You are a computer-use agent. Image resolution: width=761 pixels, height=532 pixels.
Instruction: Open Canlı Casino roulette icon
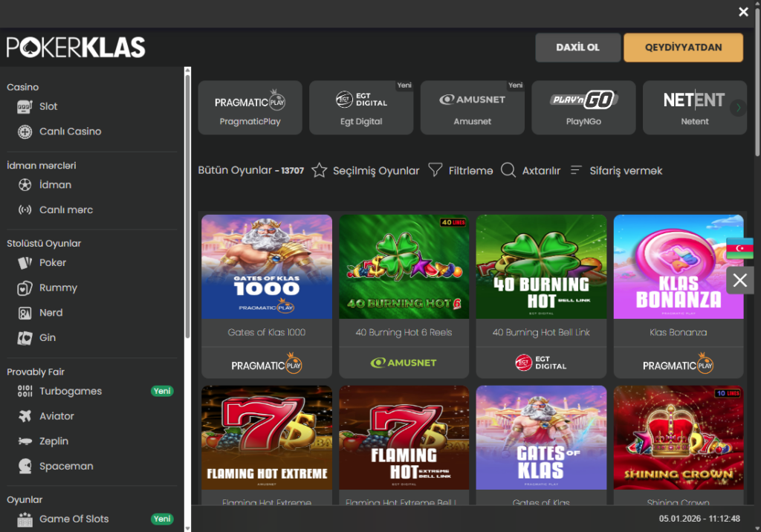25,132
